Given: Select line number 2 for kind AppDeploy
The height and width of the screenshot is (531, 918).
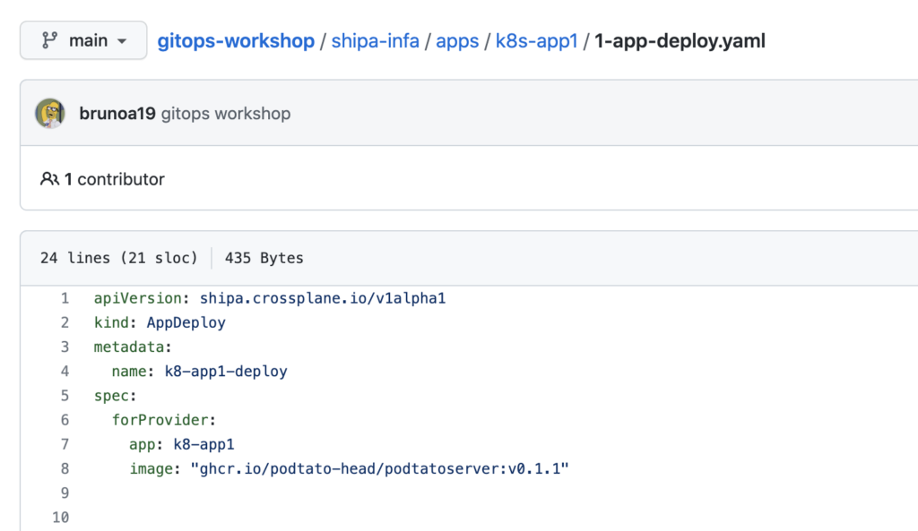Looking at the screenshot, I should coord(65,323).
